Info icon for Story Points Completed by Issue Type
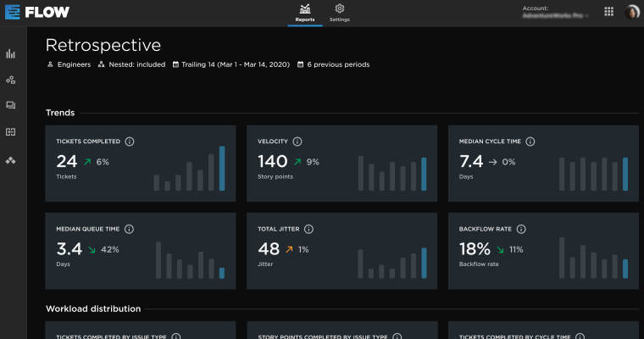This screenshot has height=339, width=644. pos(397,336)
